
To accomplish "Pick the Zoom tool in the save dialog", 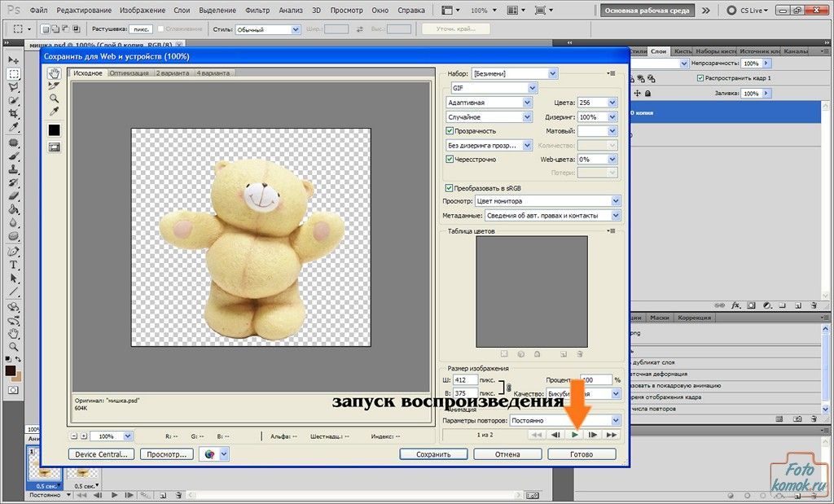I will (x=55, y=98).
